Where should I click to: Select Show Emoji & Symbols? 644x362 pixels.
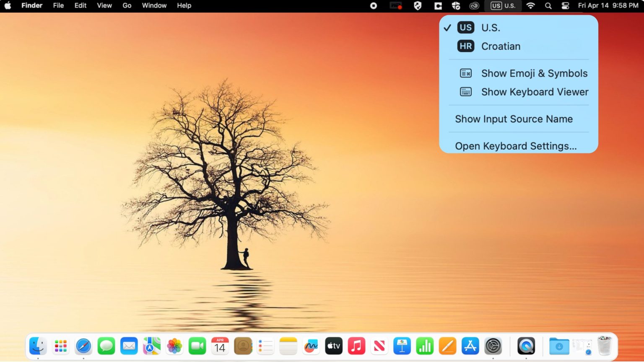pos(534,73)
